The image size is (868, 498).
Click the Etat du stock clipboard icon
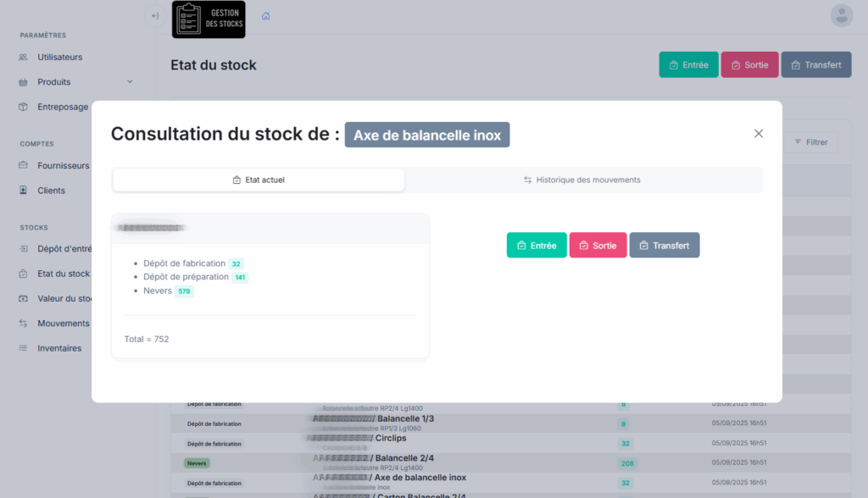[x=24, y=274]
